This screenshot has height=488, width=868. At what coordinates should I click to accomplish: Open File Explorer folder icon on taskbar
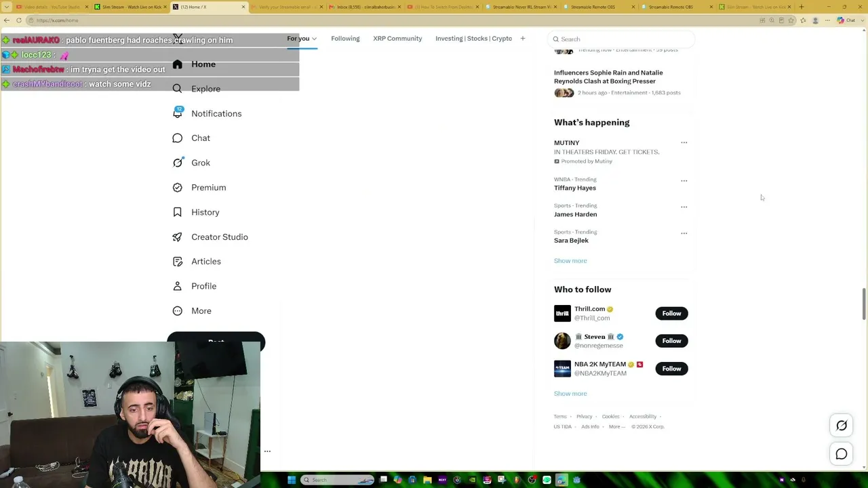(427, 480)
